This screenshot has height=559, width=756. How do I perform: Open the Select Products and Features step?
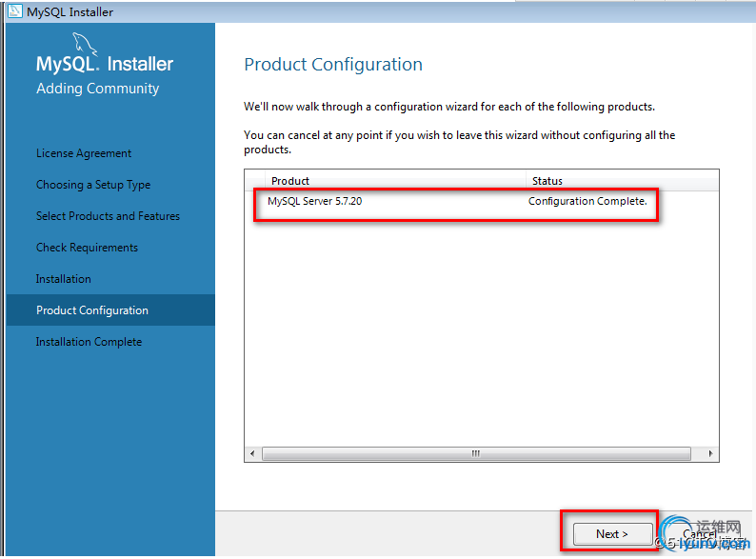pos(108,216)
